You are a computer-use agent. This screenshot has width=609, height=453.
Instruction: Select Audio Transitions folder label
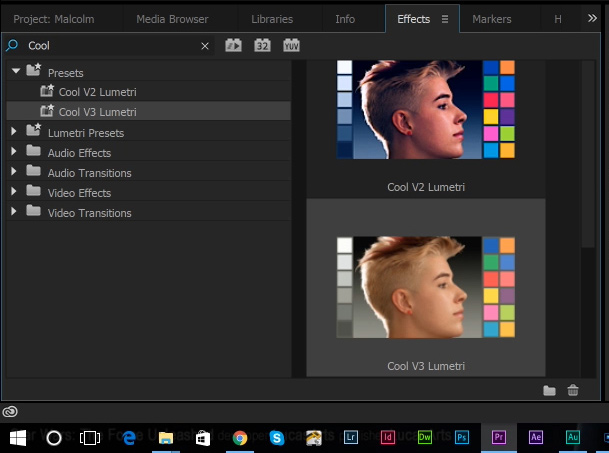[89, 173]
